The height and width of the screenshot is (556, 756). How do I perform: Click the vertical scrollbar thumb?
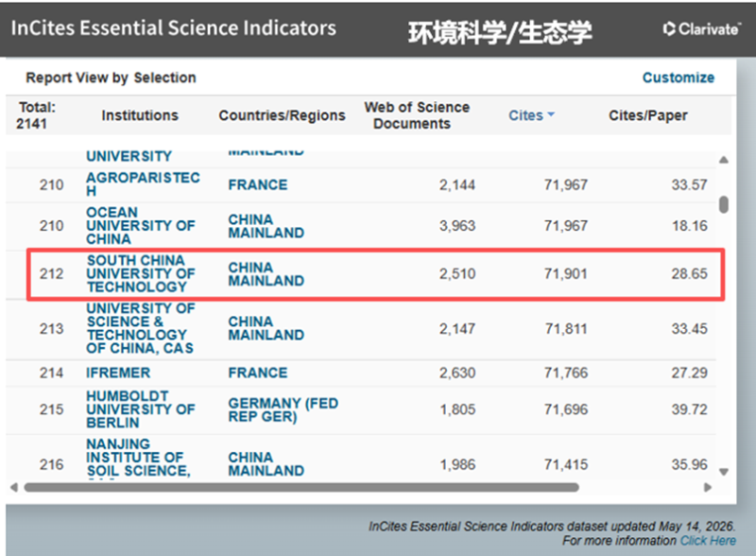pyautogui.click(x=723, y=204)
